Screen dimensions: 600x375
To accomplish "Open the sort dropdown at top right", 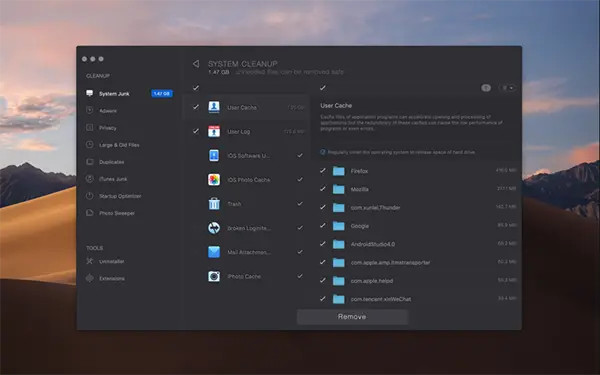I will (508, 88).
